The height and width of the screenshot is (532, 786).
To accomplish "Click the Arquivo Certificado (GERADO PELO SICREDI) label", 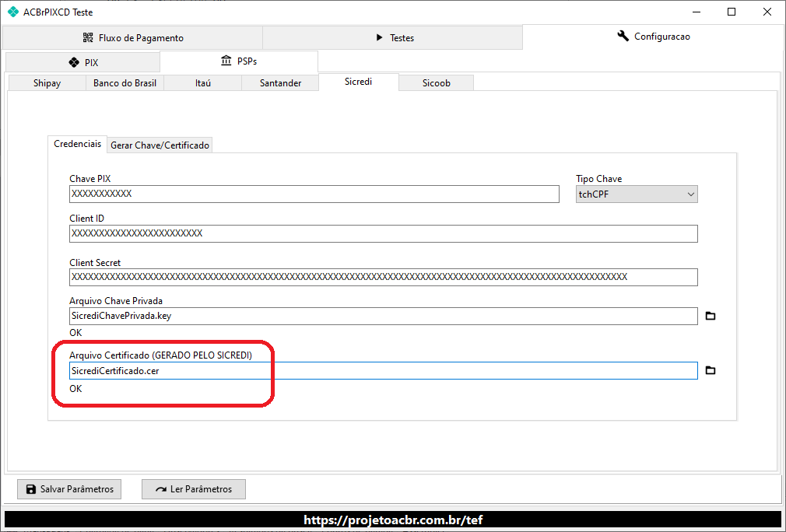I will (160, 355).
